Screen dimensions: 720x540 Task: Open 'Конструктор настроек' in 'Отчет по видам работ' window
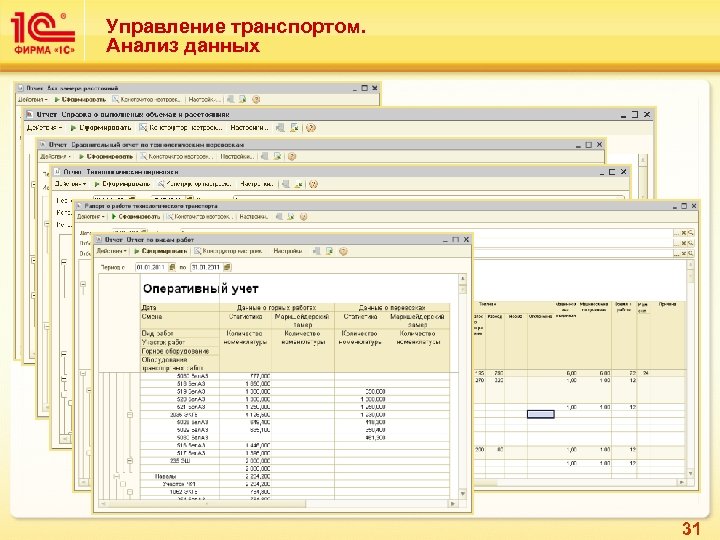(229, 251)
